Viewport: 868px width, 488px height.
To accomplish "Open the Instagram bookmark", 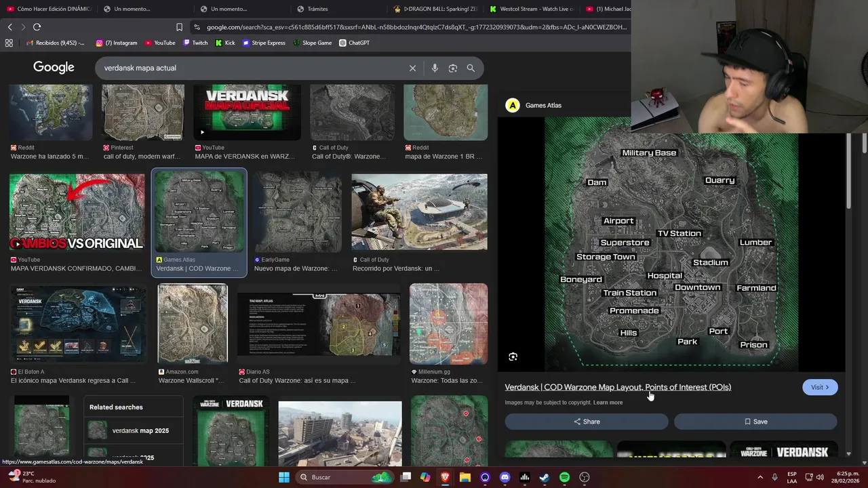I will (x=117, y=43).
